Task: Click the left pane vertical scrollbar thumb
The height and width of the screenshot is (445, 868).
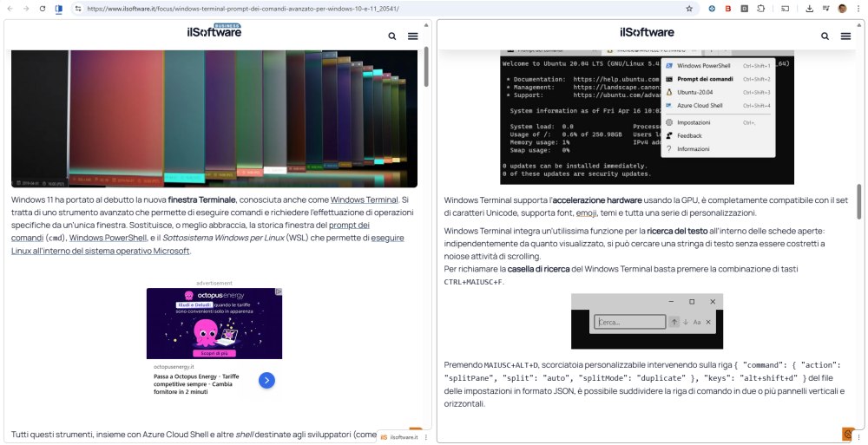Action: click(x=426, y=67)
